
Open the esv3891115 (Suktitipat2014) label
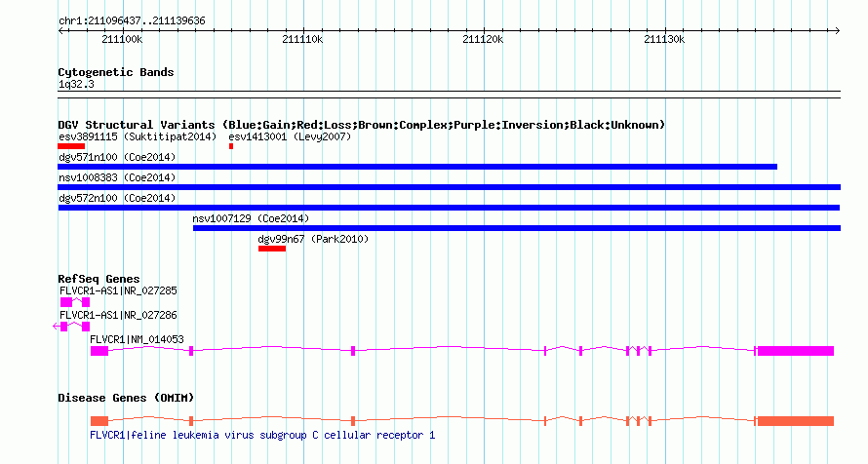[138, 136]
